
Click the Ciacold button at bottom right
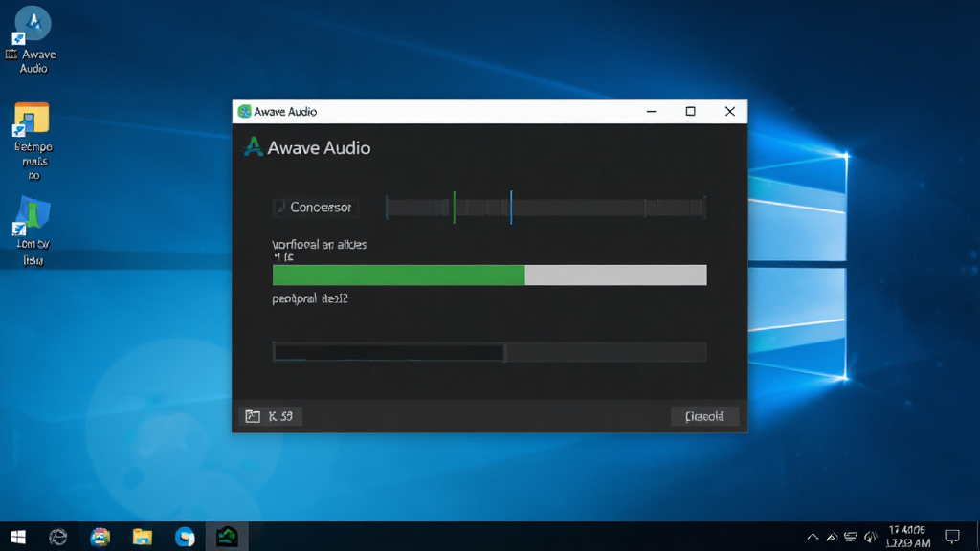[704, 416]
